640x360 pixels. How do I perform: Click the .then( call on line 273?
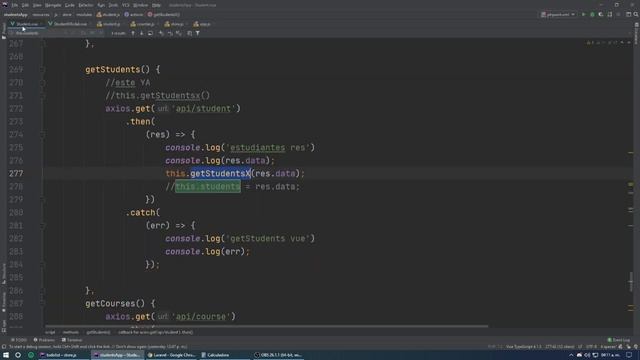140,122
